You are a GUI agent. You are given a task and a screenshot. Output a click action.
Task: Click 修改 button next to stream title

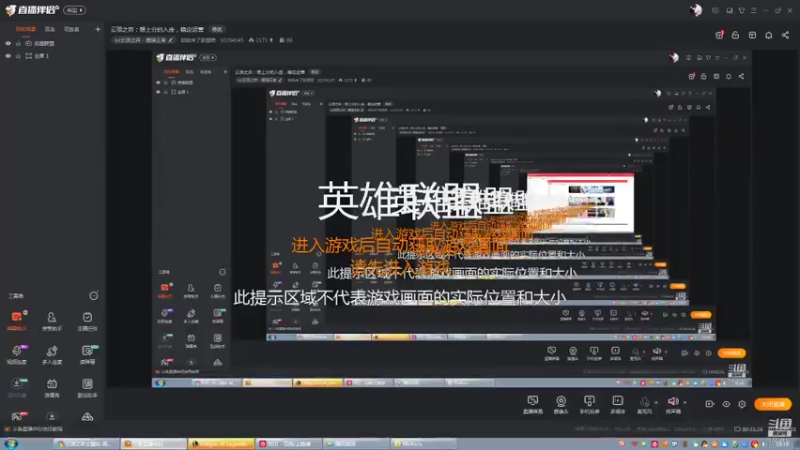coord(217,29)
